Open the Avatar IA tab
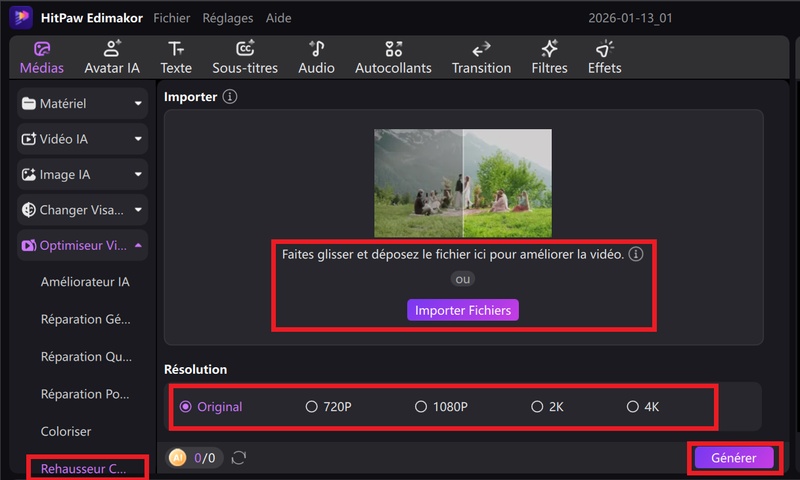The width and height of the screenshot is (800, 480). (112, 58)
